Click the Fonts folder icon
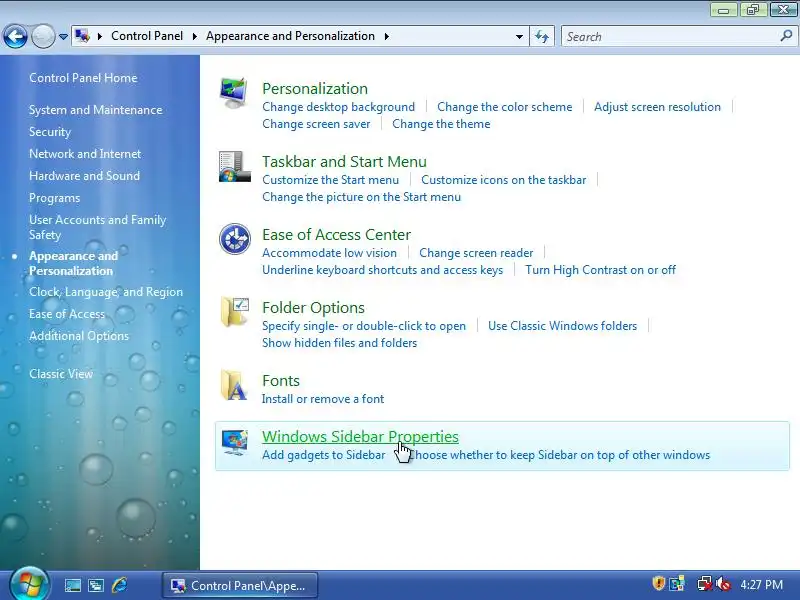This screenshot has width=800, height=600. tap(234, 385)
